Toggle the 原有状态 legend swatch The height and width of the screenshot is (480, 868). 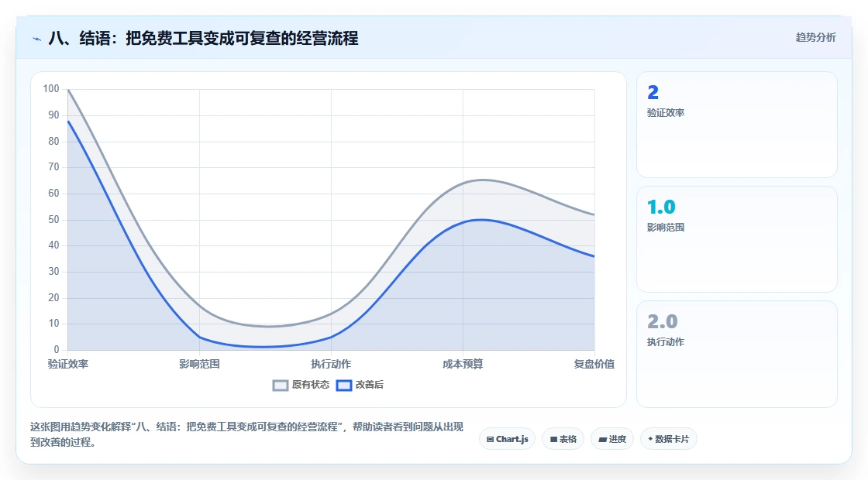coord(281,385)
